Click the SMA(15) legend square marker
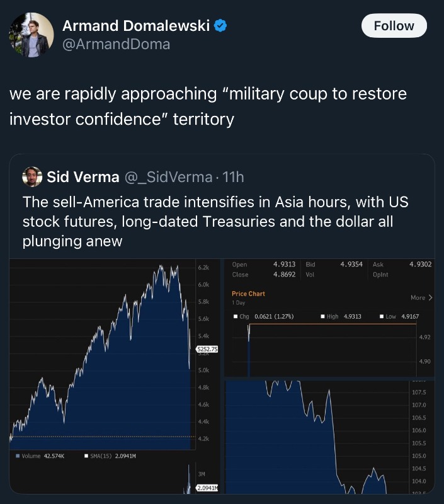The width and height of the screenshot is (444, 504). tap(86, 456)
